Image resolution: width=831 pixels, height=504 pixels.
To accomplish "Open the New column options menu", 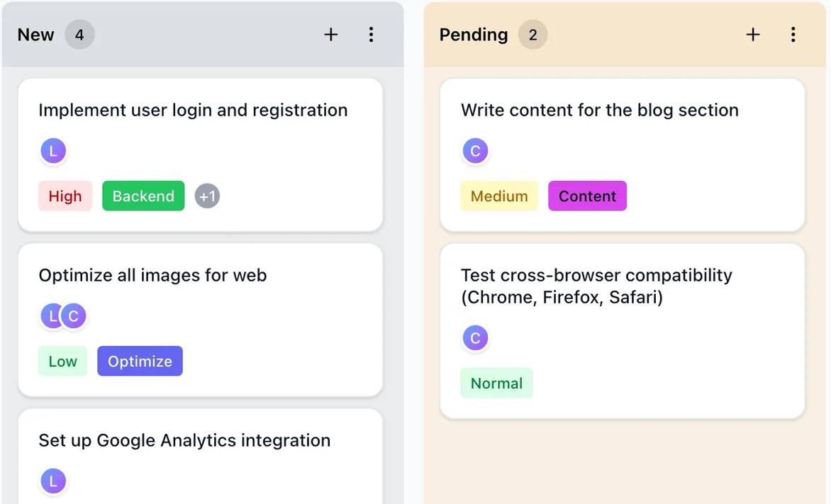I will pos(371,35).
